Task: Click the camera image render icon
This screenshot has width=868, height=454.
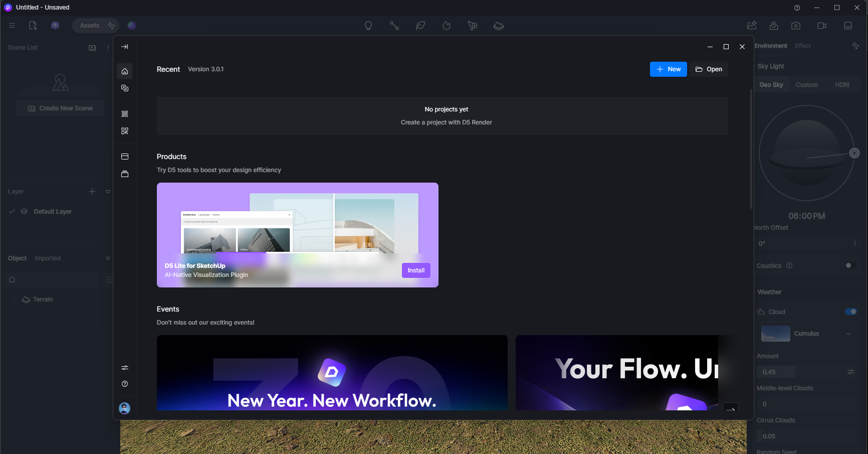Action: click(x=796, y=26)
